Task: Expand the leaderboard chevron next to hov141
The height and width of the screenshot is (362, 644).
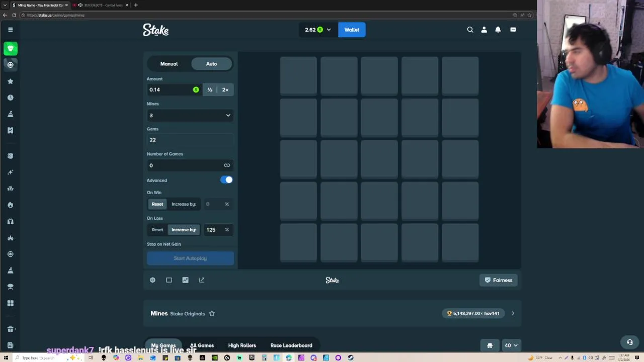Action: pyautogui.click(x=513, y=314)
